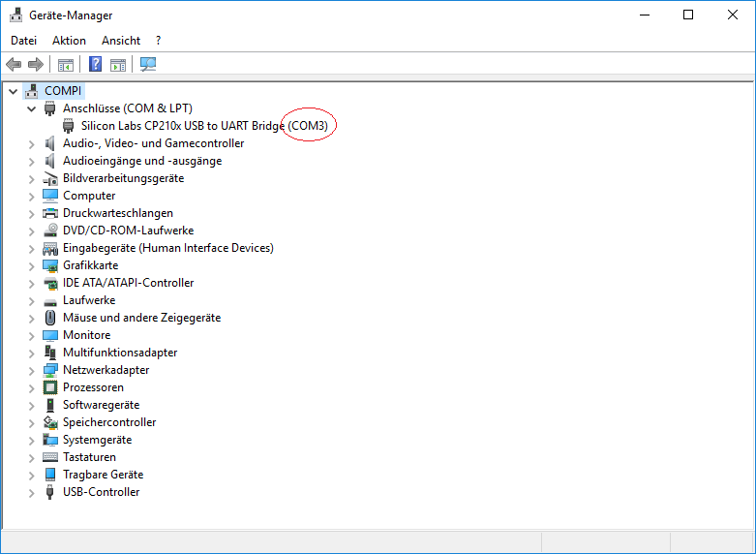Open the Aktion menu
The height and width of the screenshot is (554, 756).
69,41
